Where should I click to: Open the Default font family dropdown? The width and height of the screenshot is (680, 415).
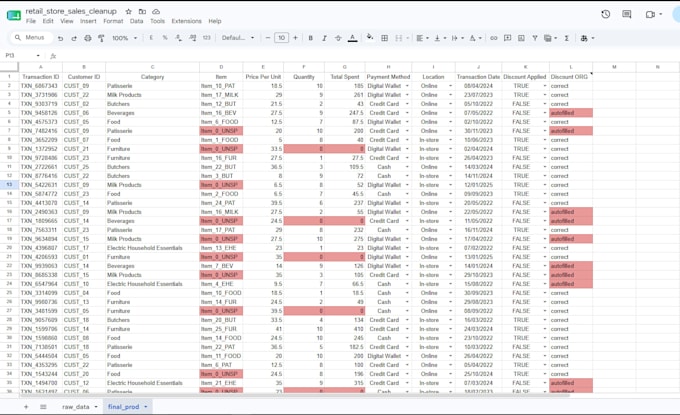238,38
